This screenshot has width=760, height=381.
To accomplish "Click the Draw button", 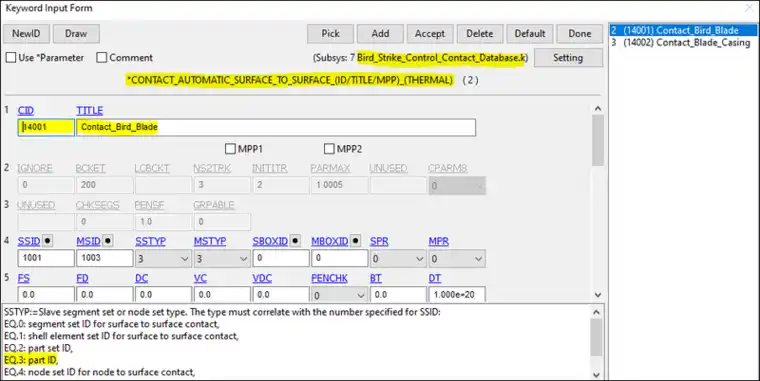I will pyautogui.click(x=76, y=33).
